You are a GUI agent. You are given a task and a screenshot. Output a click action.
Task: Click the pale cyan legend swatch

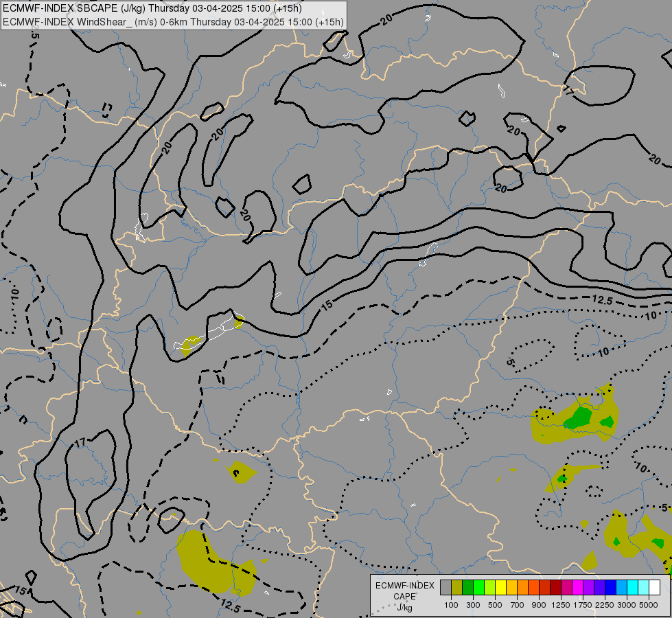pyautogui.click(x=643, y=588)
